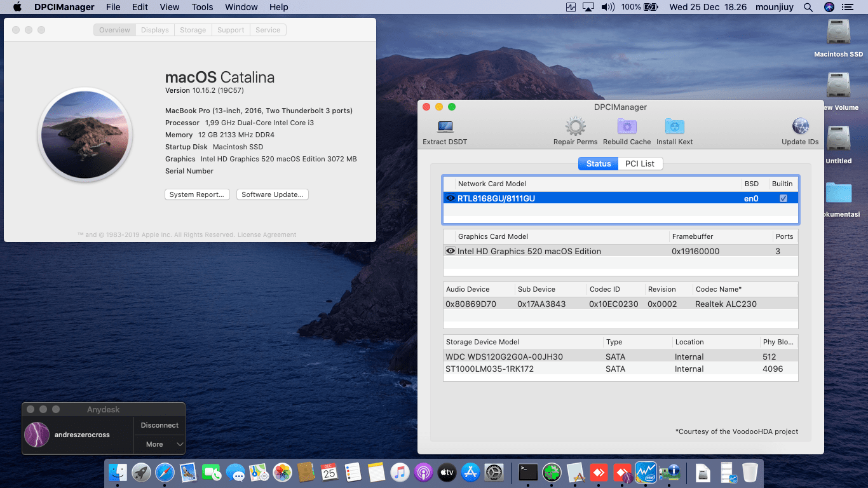Open App Store from the dock

[x=470, y=472]
